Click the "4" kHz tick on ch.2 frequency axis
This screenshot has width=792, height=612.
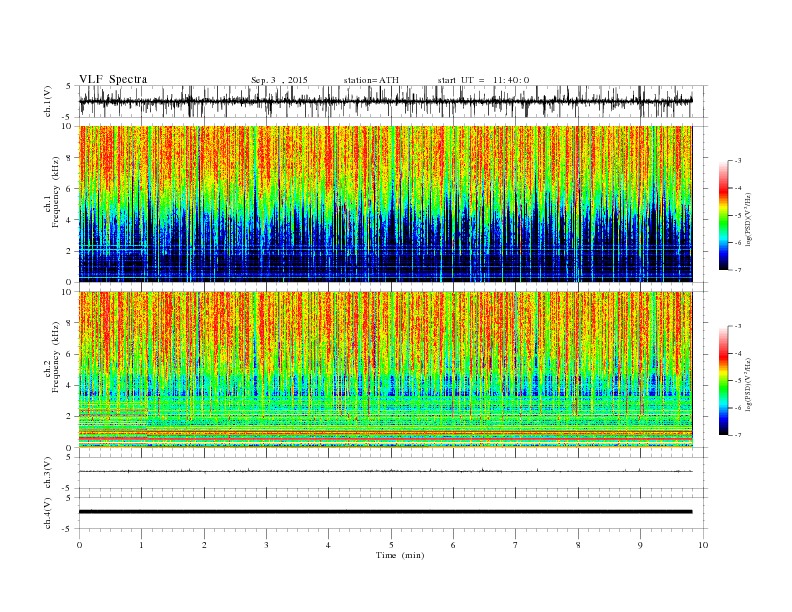point(69,385)
